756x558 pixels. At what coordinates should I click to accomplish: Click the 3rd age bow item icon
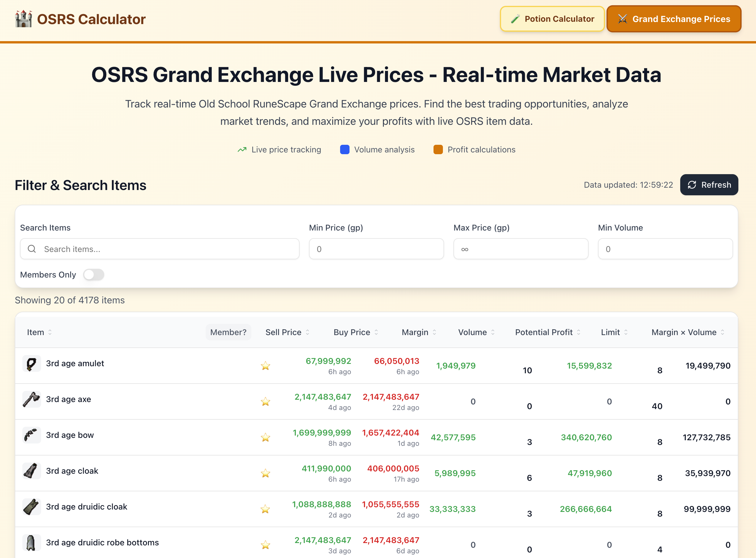tap(31, 435)
